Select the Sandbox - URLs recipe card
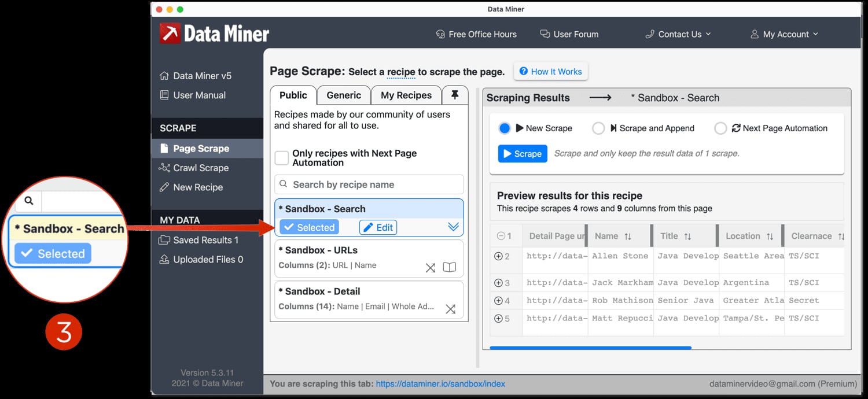This screenshot has height=399, width=868. (x=369, y=258)
